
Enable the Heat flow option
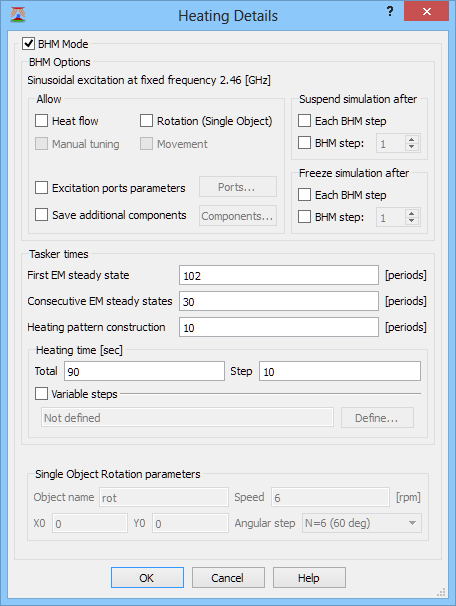[x=41, y=121]
